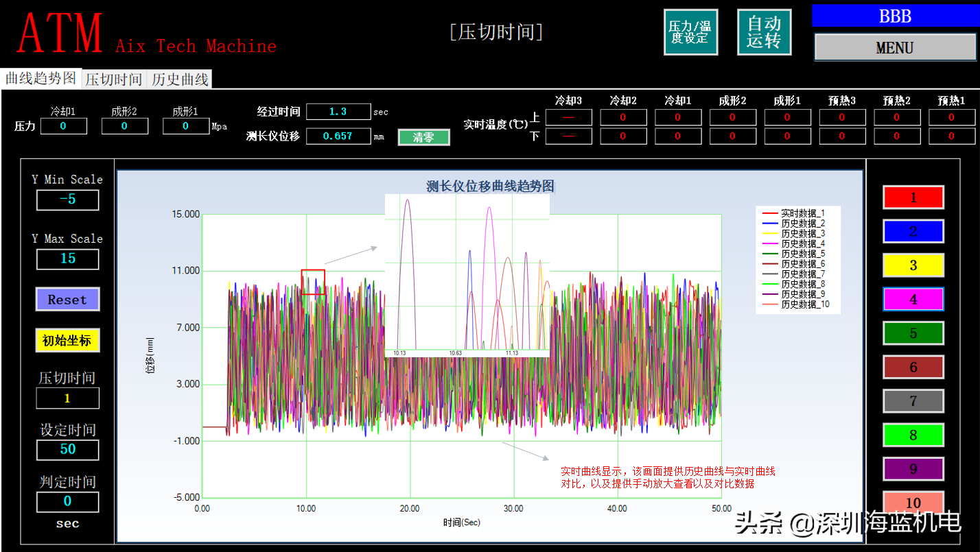Click the 清零 zero-reset button
Screen dimensions: 980x552
tap(423, 137)
